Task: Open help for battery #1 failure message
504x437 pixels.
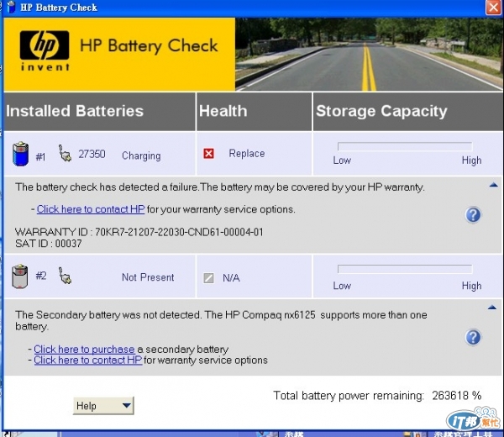Action: point(473,215)
